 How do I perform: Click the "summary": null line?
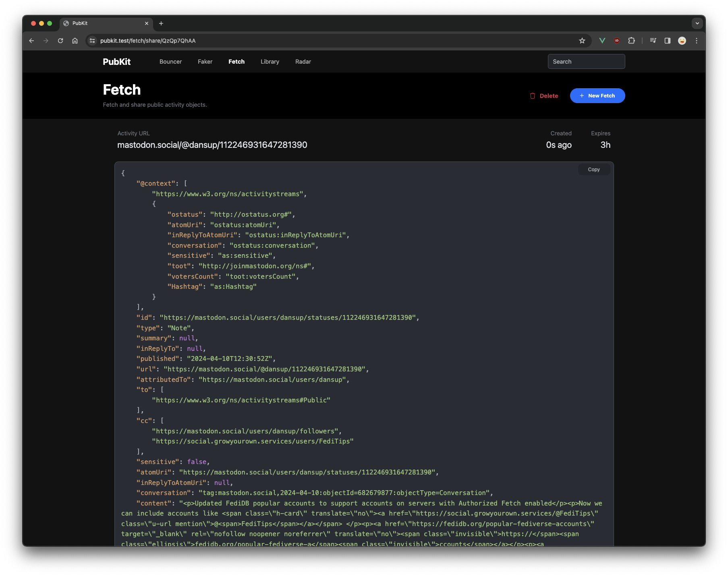(x=167, y=338)
